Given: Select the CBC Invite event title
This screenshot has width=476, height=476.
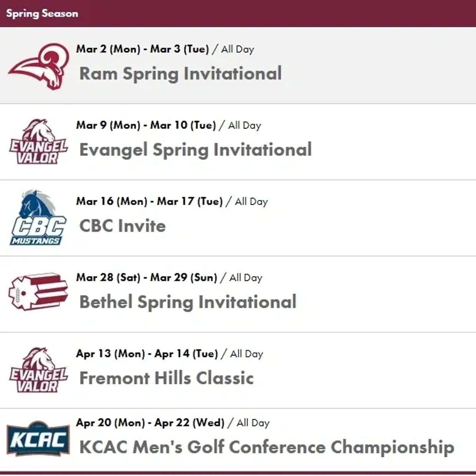Looking at the screenshot, I should (122, 226).
